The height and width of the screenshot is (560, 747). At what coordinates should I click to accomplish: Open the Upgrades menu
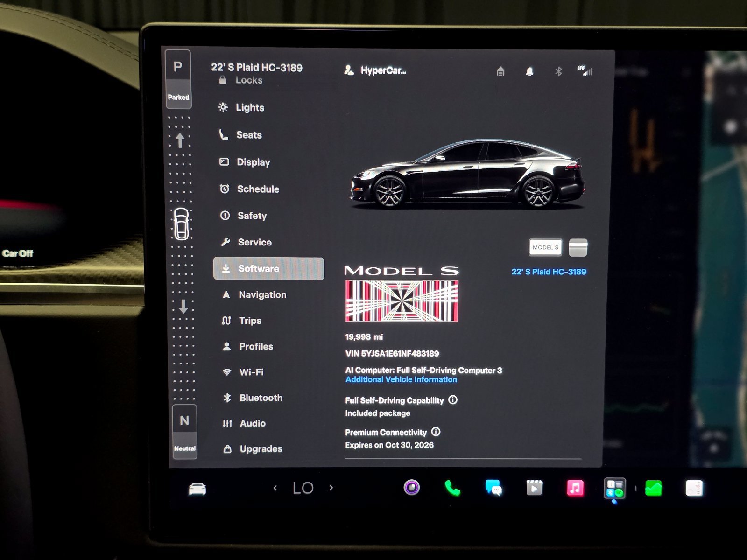253,449
